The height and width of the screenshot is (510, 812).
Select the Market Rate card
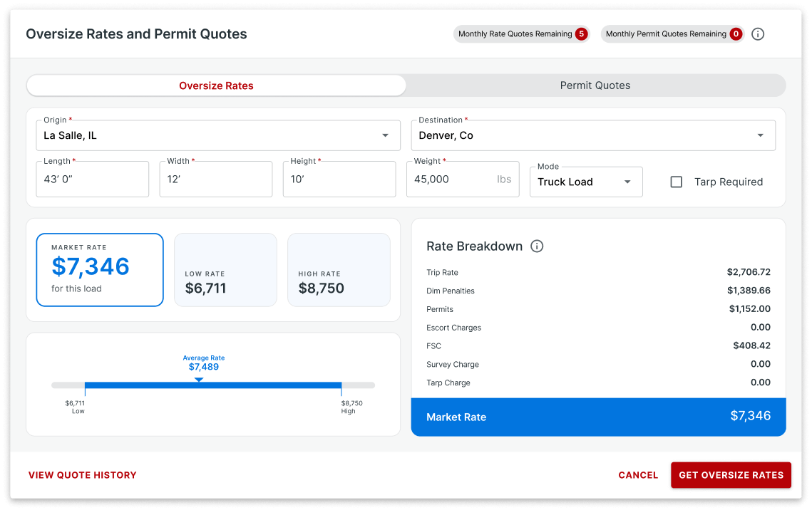100,270
